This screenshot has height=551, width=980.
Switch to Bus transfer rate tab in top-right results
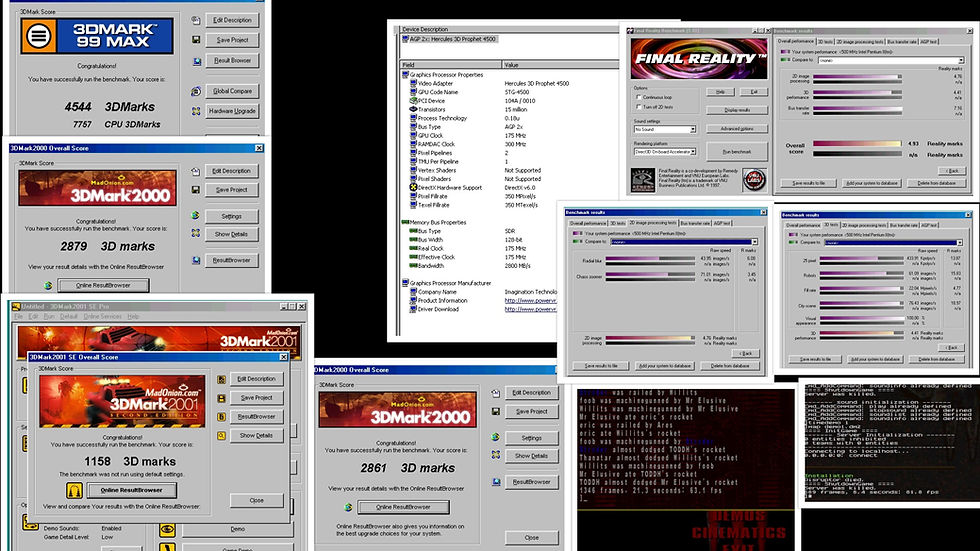902,42
